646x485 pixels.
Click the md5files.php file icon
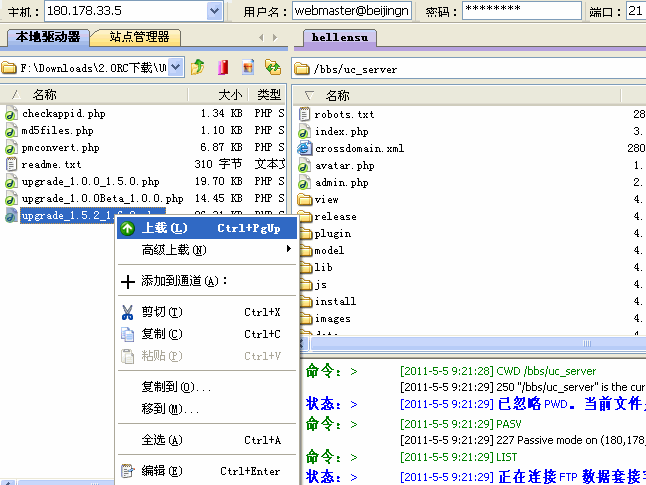(11, 131)
